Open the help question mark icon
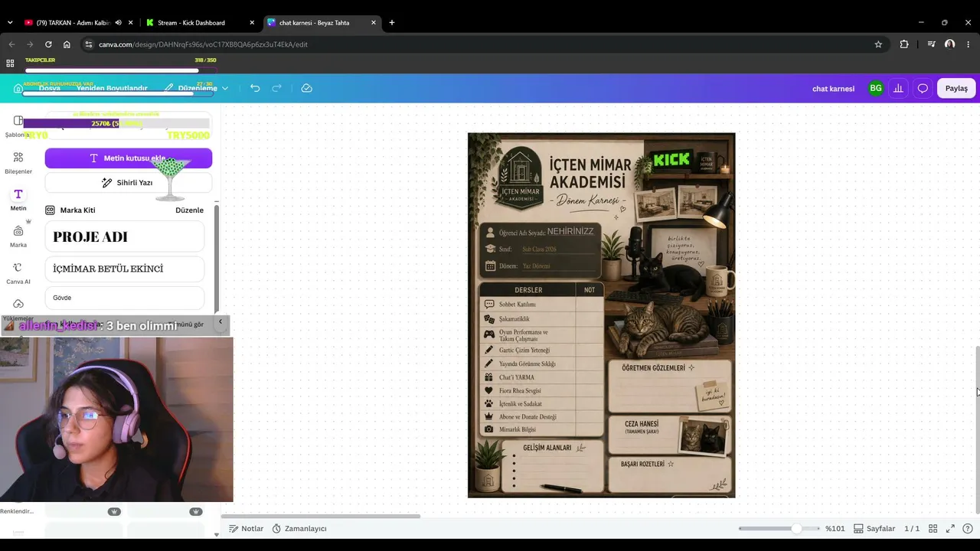Screen dimensions: 980x551 click(968, 529)
